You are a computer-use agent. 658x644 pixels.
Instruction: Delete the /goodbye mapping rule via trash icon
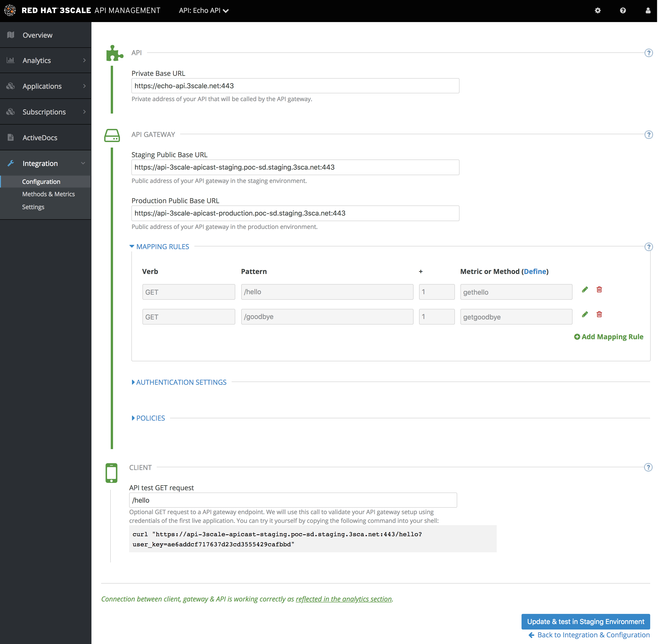(x=599, y=315)
